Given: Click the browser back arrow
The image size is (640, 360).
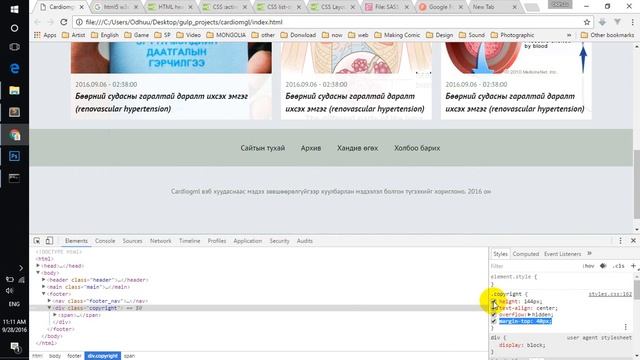Looking at the screenshot, I should click(37, 22).
